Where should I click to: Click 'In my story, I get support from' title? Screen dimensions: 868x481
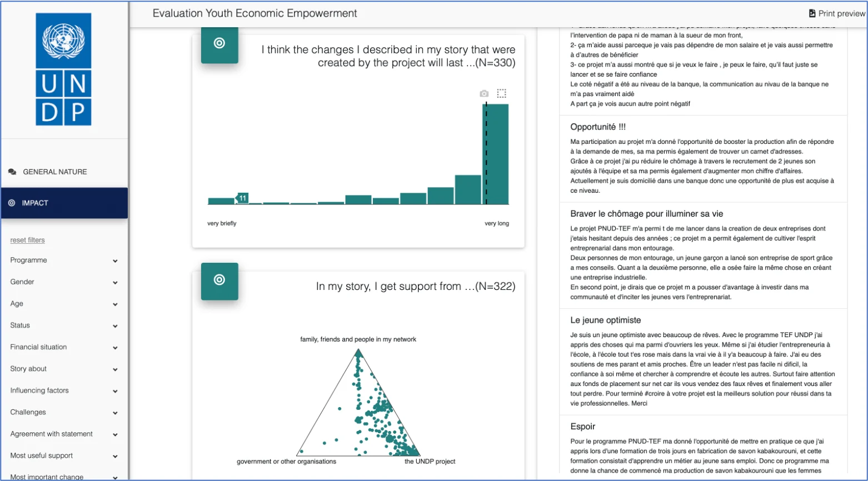416,287
